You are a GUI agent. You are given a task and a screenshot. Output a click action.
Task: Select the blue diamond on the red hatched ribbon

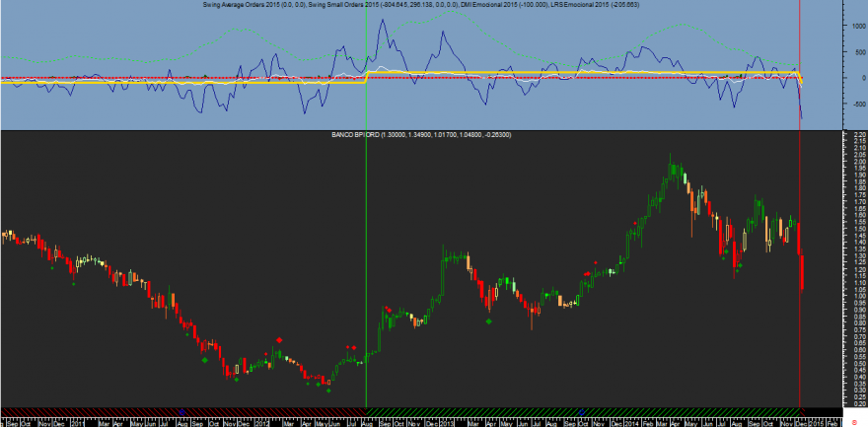[182, 411]
